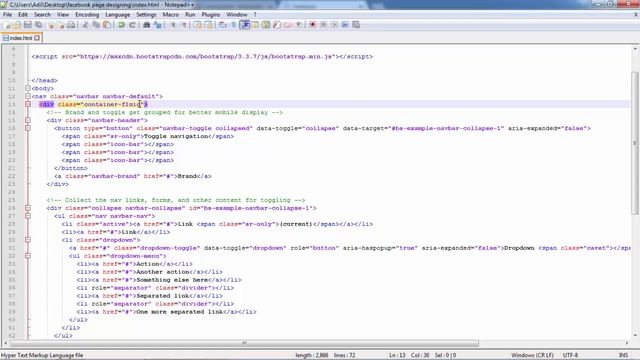The width and height of the screenshot is (640, 360).
Task: Open the View menu
Action: pyautogui.click(x=63, y=15)
